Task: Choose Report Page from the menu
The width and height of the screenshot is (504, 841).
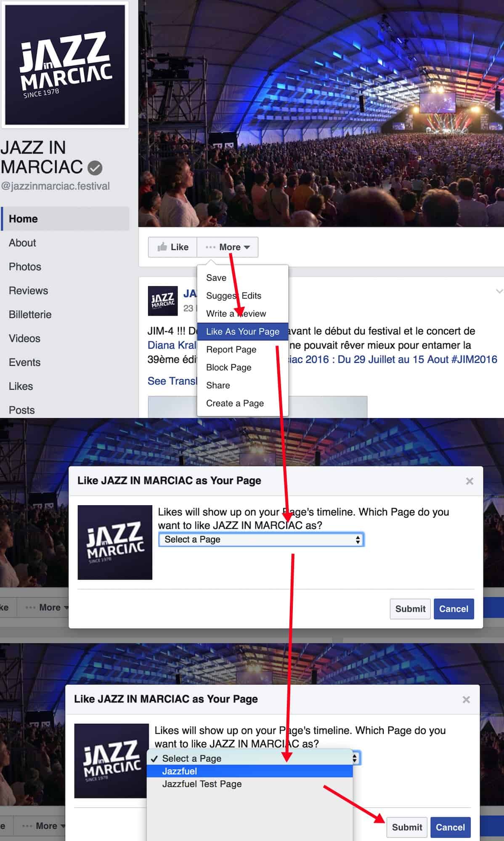Action: (x=243, y=350)
